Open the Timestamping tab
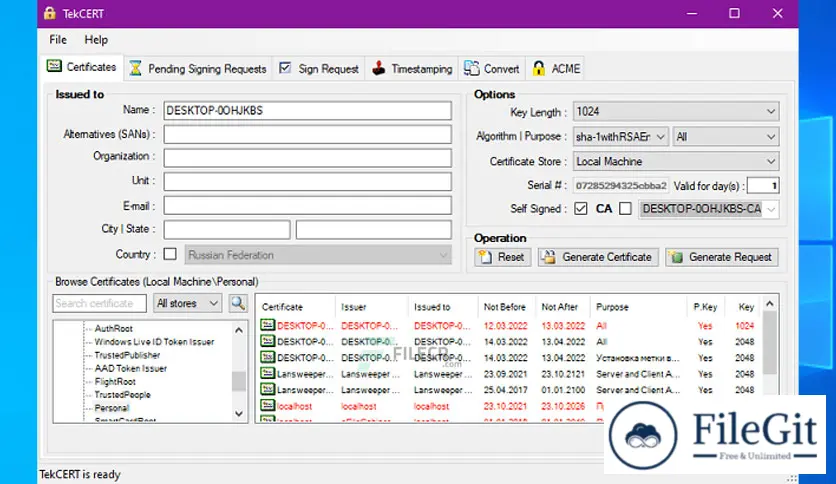The image size is (836, 484). pos(412,69)
